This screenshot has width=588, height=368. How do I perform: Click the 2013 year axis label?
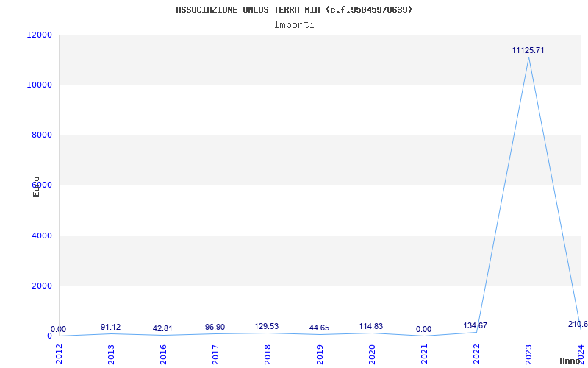(x=112, y=355)
